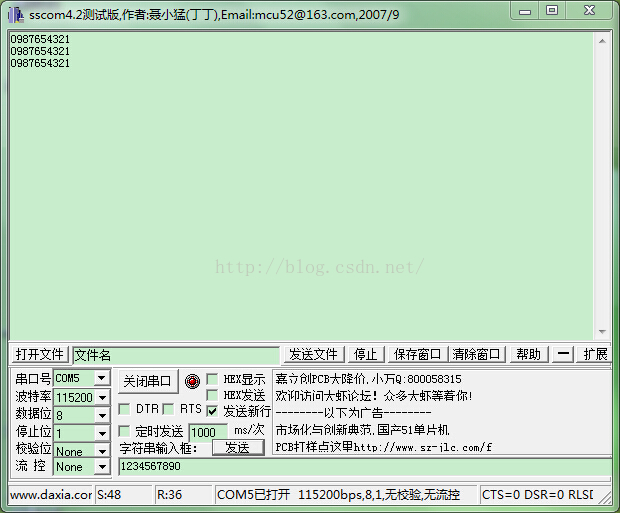Click the PCB打样 sz-jlc.com link text
Screen dimensions: 620x513
tap(384, 447)
